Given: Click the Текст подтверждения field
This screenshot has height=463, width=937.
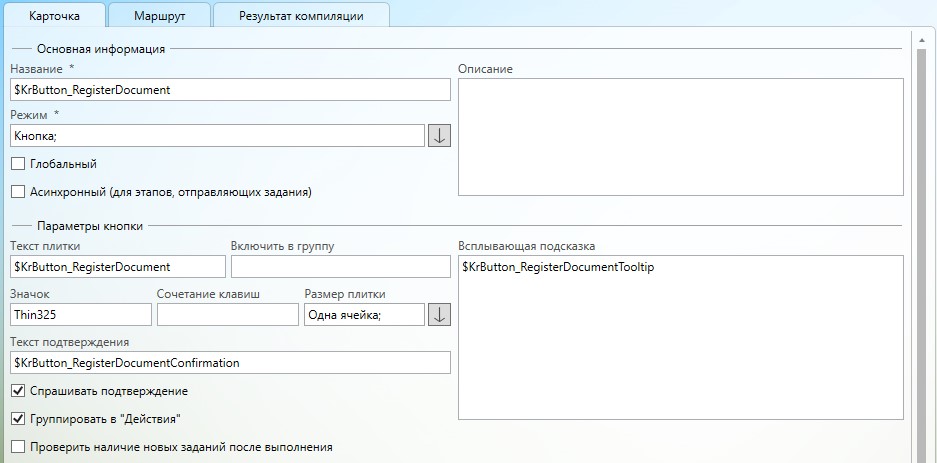Looking at the screenshot, I should pyautogui.click(x=230, y=362).
